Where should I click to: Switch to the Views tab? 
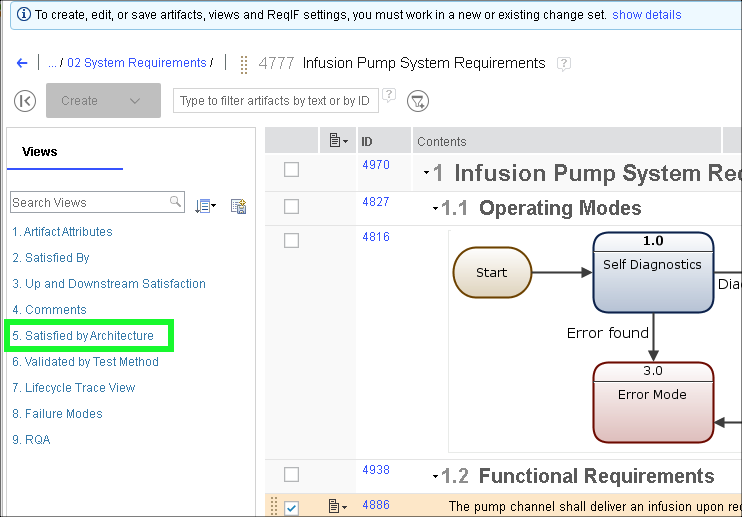pos(40,152)
